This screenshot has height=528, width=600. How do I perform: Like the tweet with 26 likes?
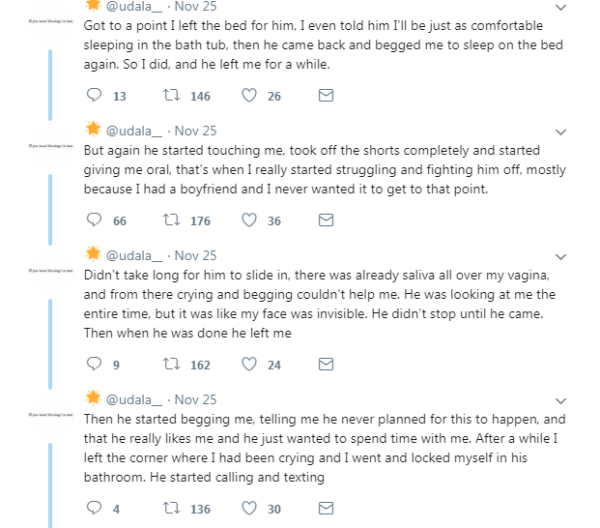pos(249,95)
